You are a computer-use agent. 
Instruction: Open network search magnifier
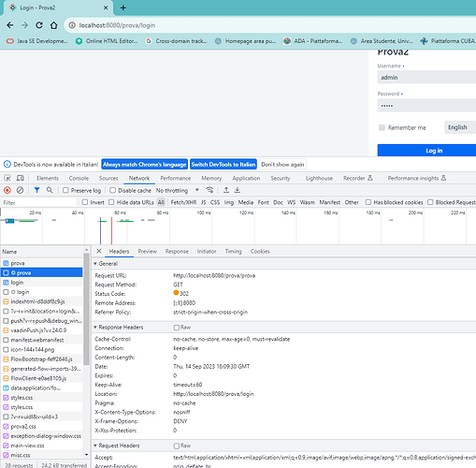click(50, 190)
